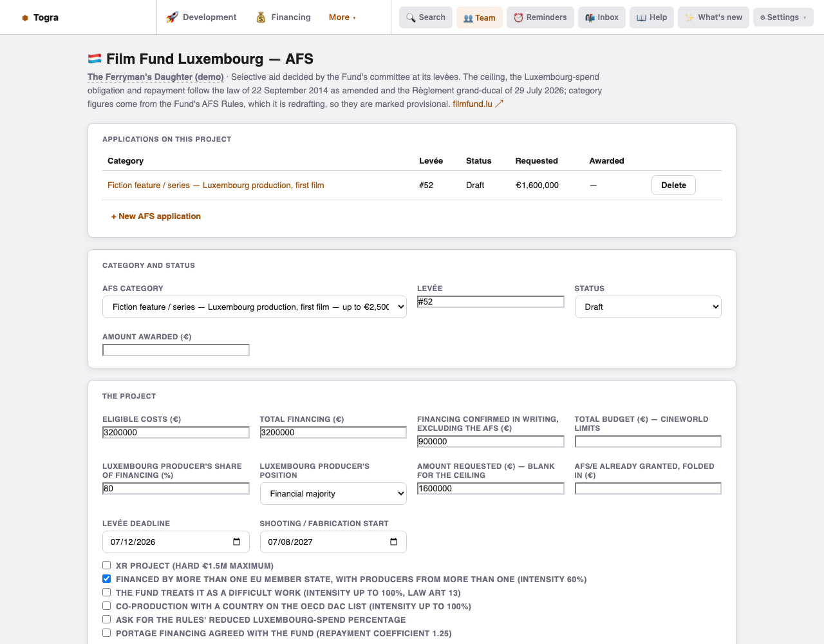
Task: Click the Development rocket icon
Action: click(x=172, y=17)
